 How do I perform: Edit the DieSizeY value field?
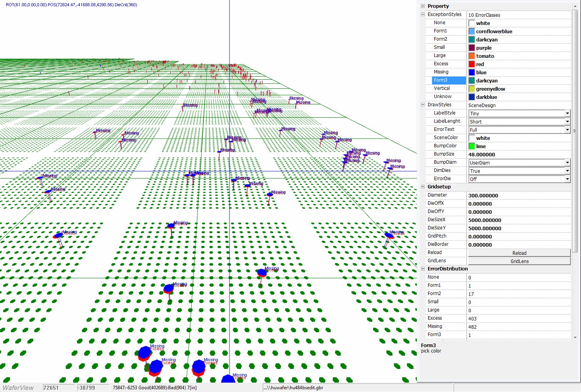pos(519,228)
